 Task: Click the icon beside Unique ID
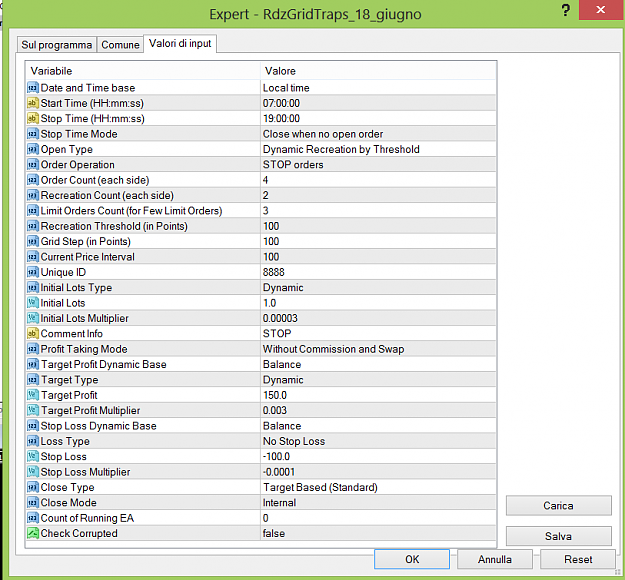point(33,272)
